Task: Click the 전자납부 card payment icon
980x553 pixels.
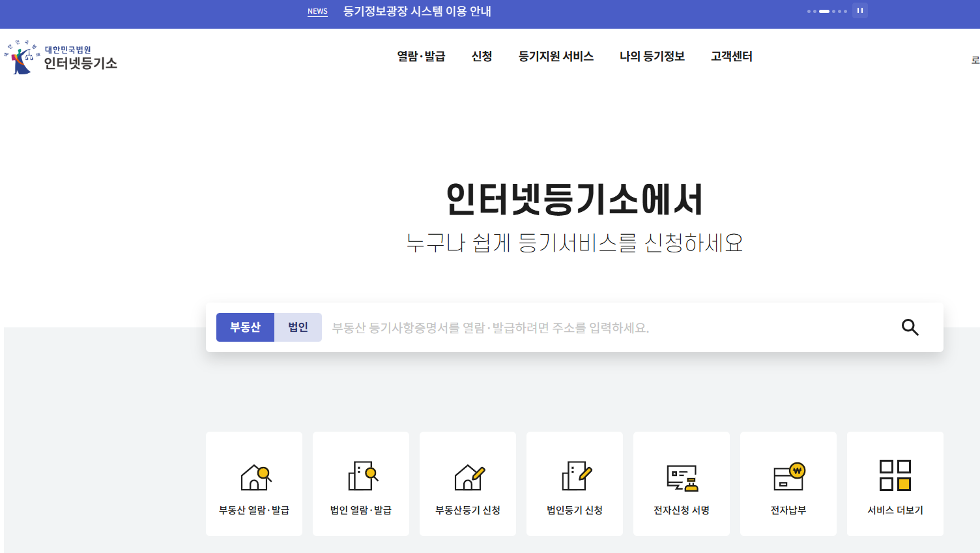Action: pyautogui.click(x=789, y=476)
